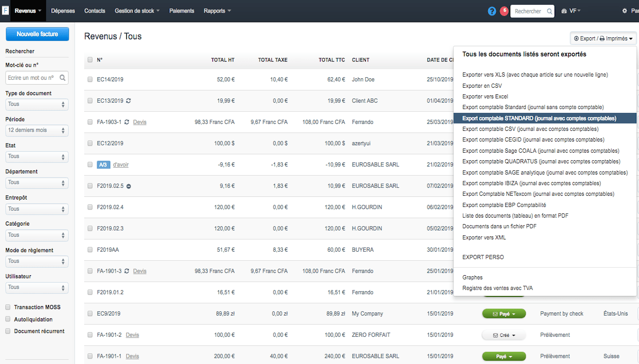Open the Export / Imprimés dropdown button
This screenshot has width=639, height=364.
coord(603,38)
